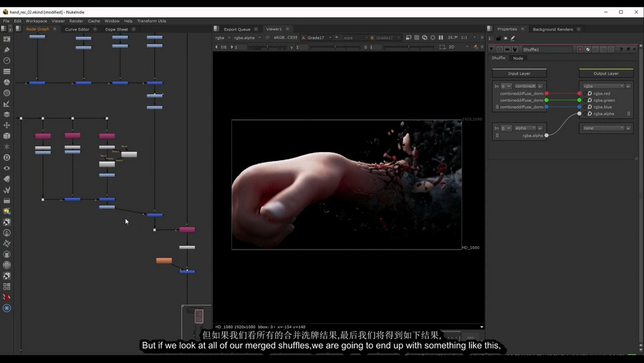Toggle rgba.alpha output channel connector
Screen dimensions: 644x363
coord(580,113)
